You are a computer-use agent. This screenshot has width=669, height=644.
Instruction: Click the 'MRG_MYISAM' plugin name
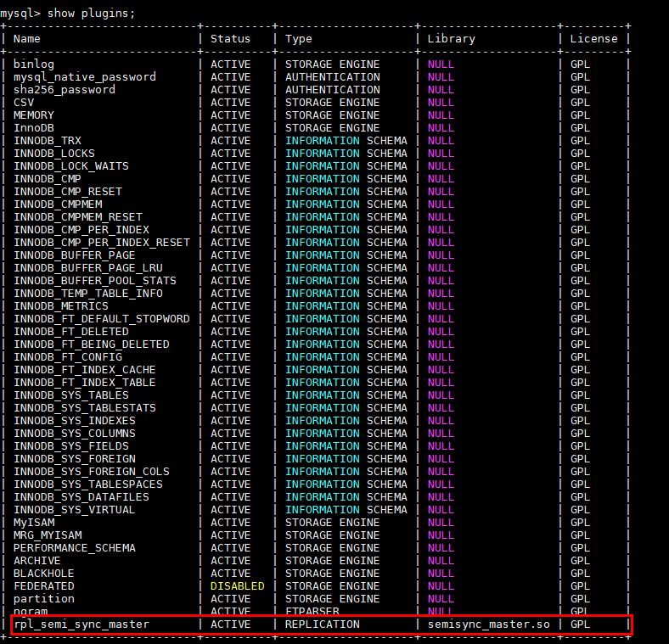[48, 535]
